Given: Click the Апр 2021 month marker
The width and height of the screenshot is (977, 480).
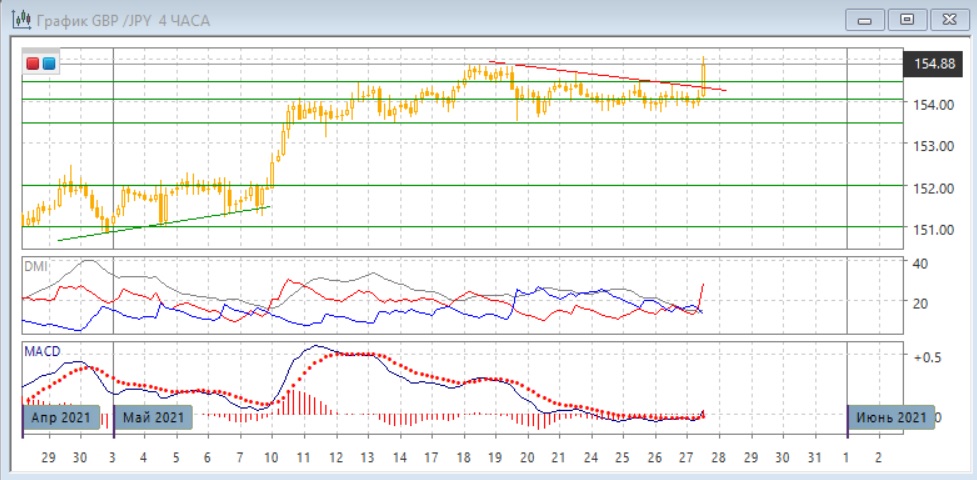Looking at the screenshot, I should point(60,417).
